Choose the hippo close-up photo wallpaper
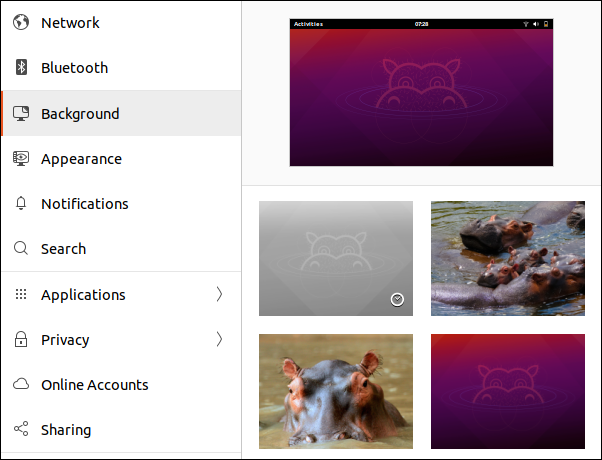602x460 pixels. pos(335,392)
